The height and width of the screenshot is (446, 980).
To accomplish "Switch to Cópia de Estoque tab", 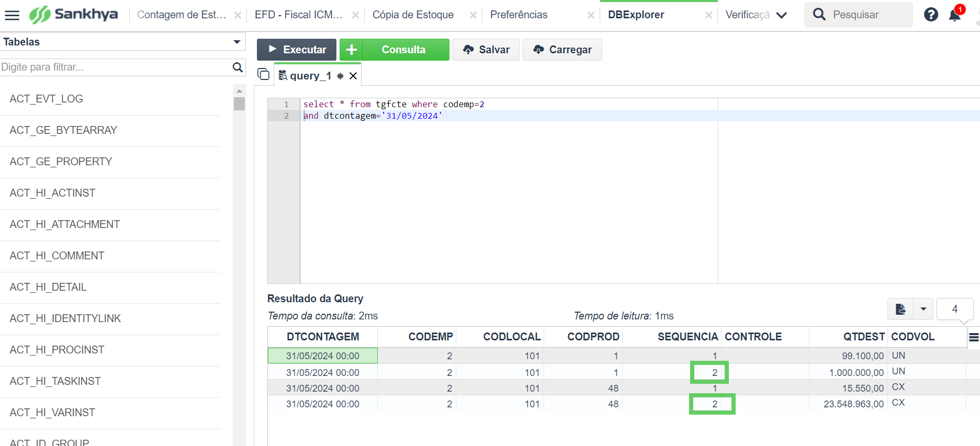I will coord(413,15).
